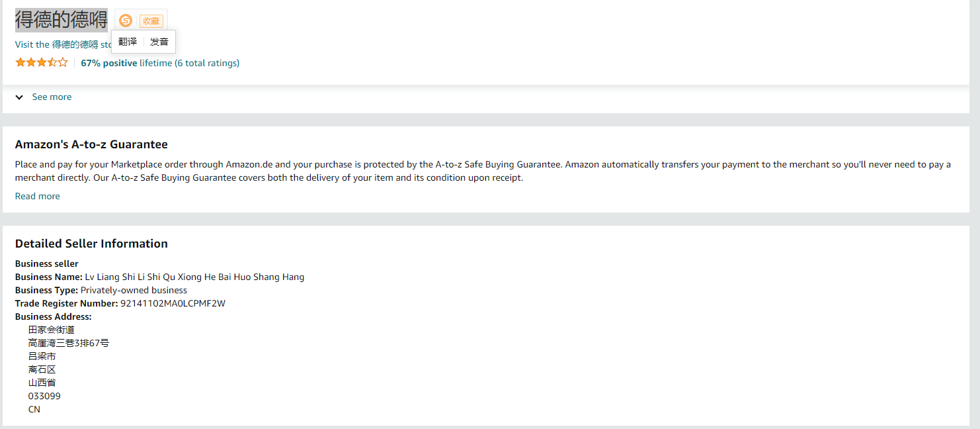Click the highlighted seller name 得德的德嘚
The height and width of the screenshot is (429, 980).
(x=61, y=20)
